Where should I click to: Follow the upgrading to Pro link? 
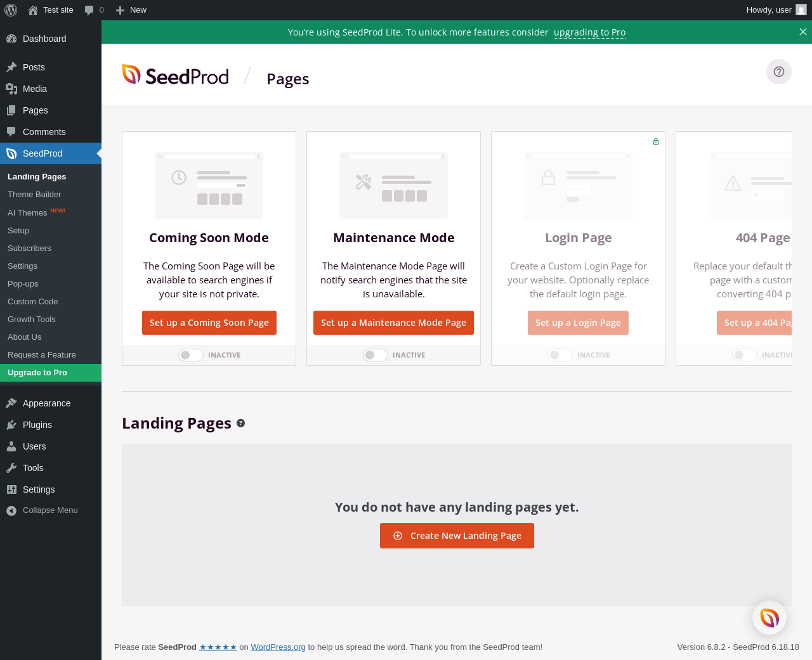point(589,32)
